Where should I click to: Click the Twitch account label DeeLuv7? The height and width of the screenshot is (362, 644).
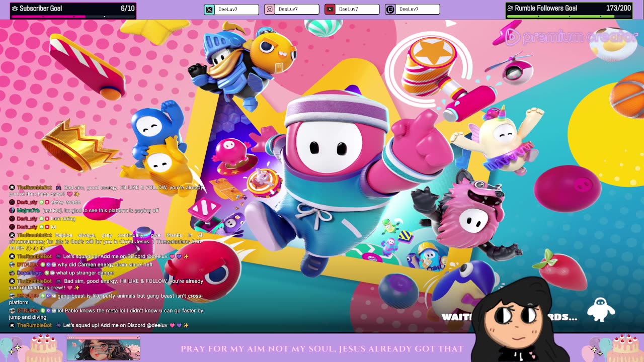point(409,9)
